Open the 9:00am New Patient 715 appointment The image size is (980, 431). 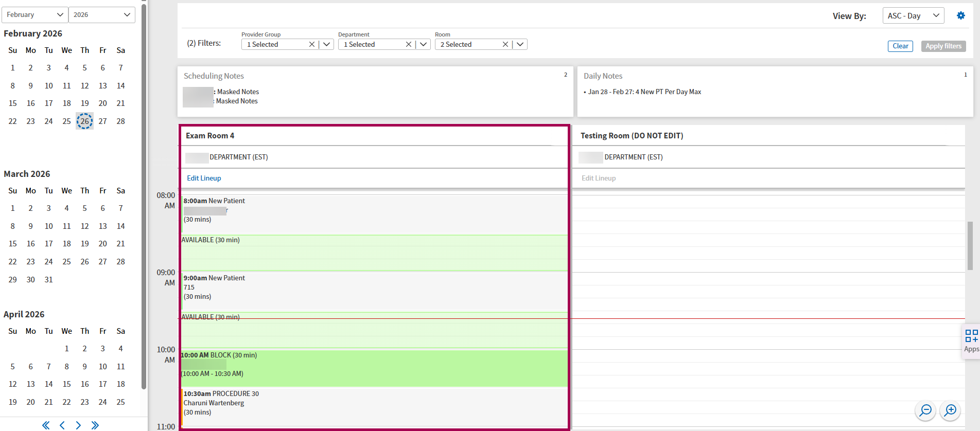[374, 291]
